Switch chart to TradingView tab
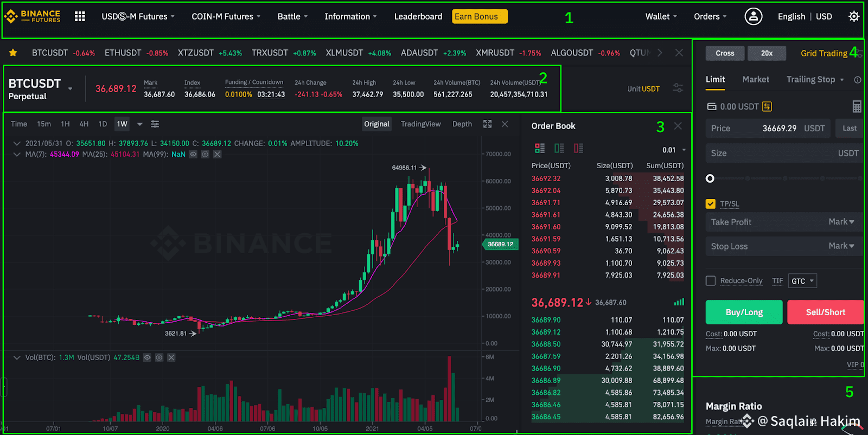The height and width of the screenshot is (435, 868). (420, 124)
